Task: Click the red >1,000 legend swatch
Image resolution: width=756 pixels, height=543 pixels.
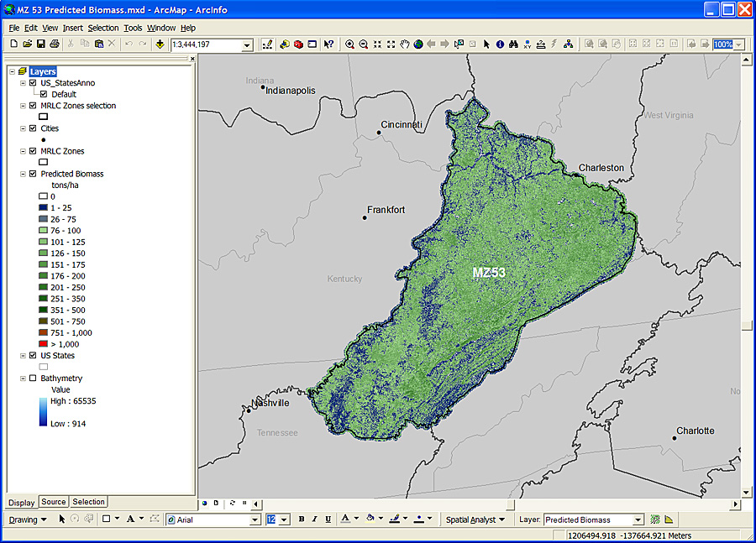Action: 43,344
